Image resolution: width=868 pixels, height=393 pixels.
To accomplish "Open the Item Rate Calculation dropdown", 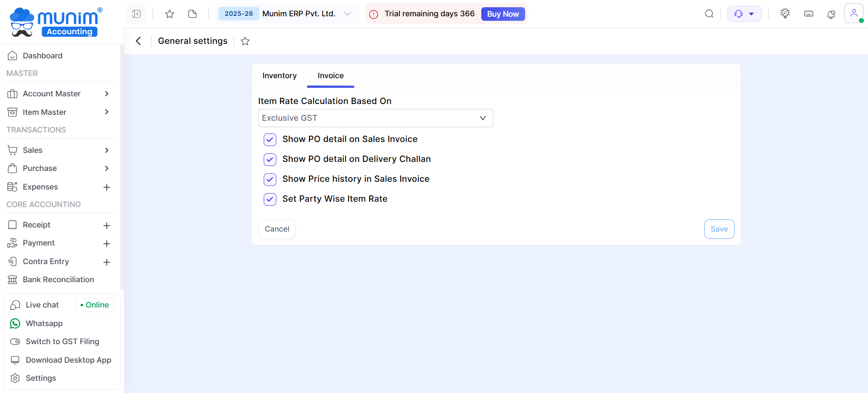I will pos(375,118).
